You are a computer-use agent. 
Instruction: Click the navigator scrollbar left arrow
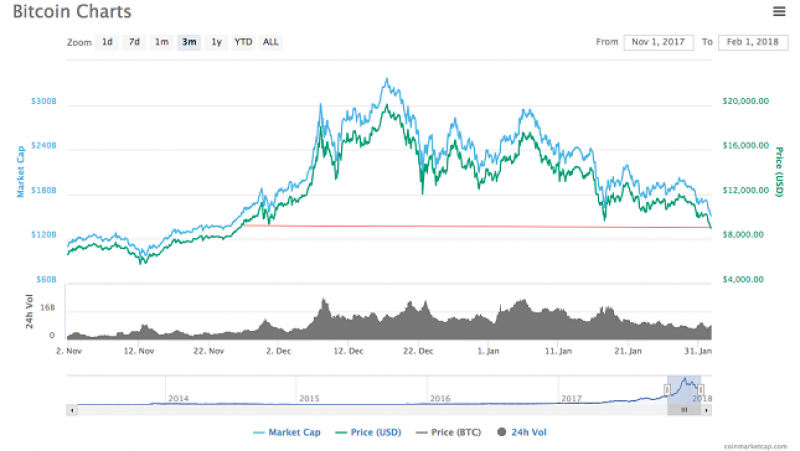tap(72, 410)
